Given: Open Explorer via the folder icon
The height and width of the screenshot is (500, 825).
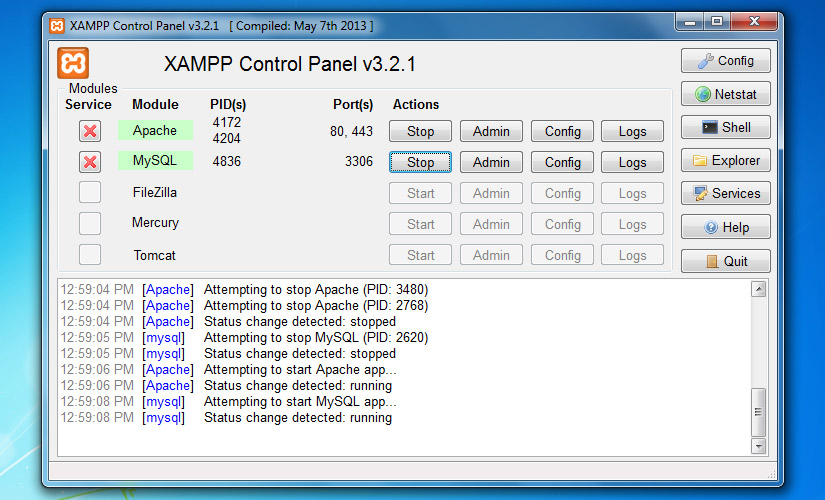Looking at the screenshot, I should click(x=725, y=161).
